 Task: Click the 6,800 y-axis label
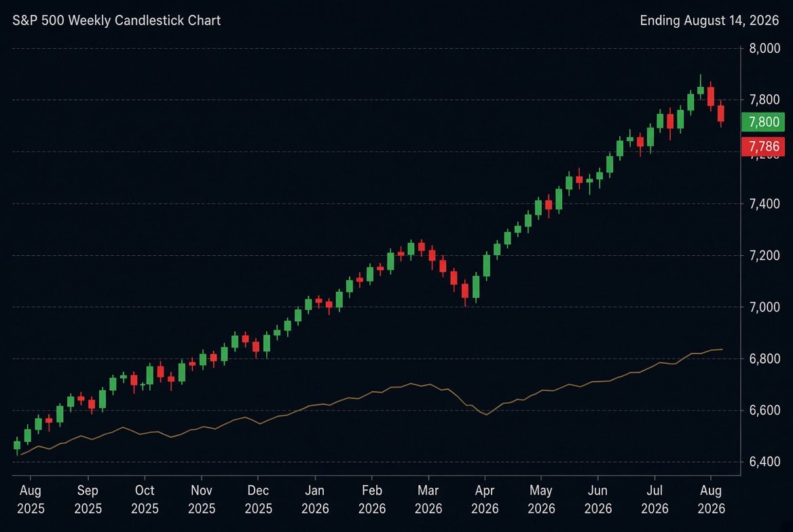pyautogui.click(x=764, y=358)
